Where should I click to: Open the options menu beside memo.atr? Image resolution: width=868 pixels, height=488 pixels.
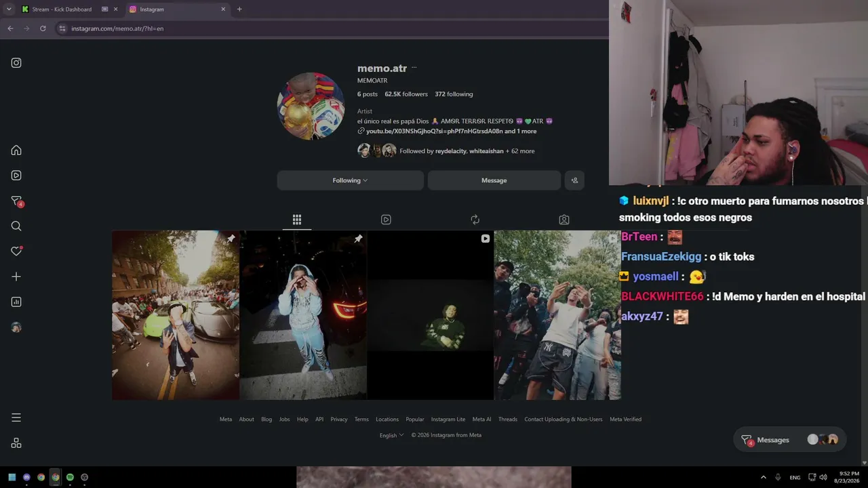tap(414, 68)
